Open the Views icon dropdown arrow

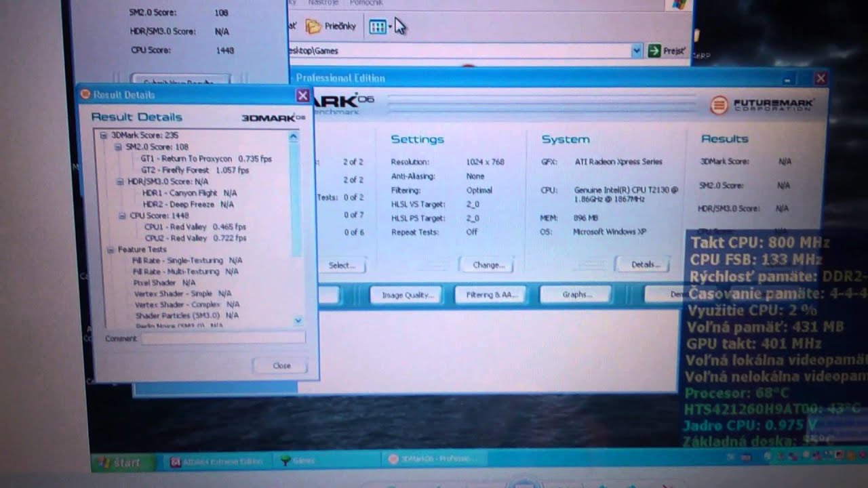(x=391, y=27)
